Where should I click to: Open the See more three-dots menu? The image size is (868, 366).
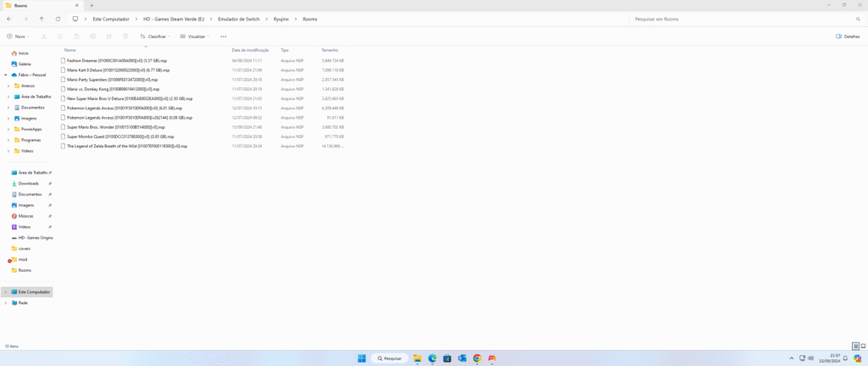pyautogui.click(x=223, y=36)
